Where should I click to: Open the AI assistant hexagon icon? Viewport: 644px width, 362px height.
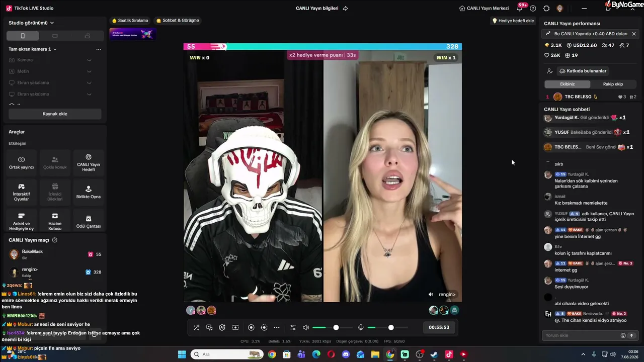pyautogui.click(x=222, y=327)
